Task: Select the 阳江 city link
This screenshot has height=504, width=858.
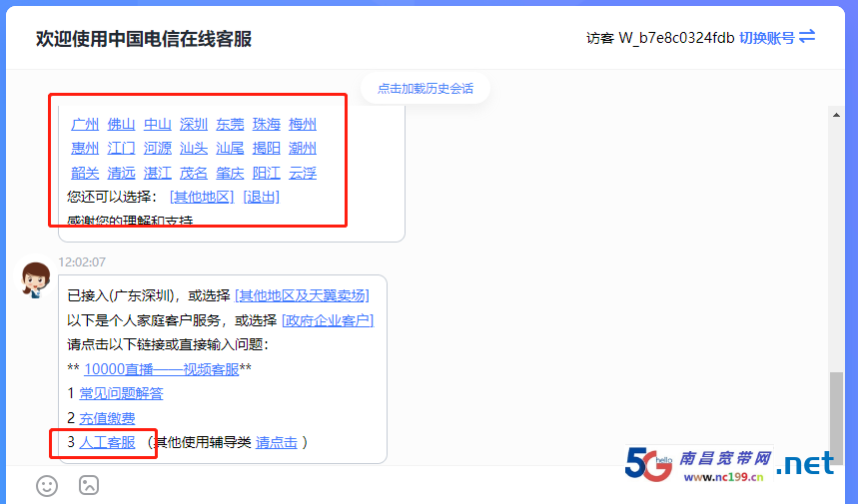Action: click(267, 174)
